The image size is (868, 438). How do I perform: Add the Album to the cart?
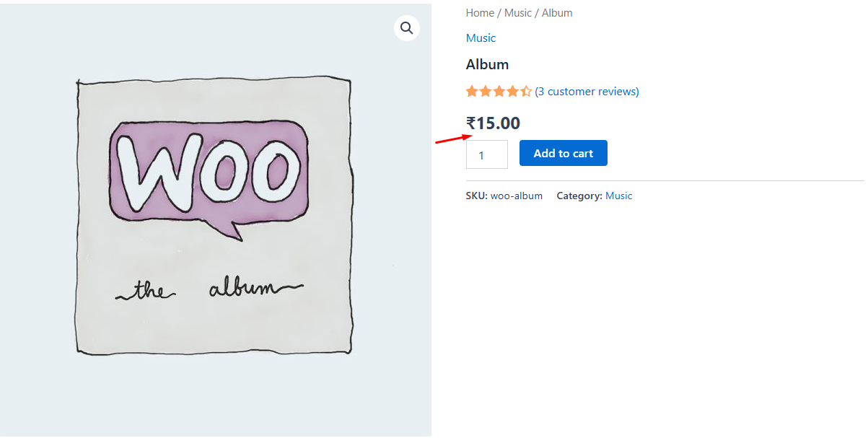click(x=563, y=153)
